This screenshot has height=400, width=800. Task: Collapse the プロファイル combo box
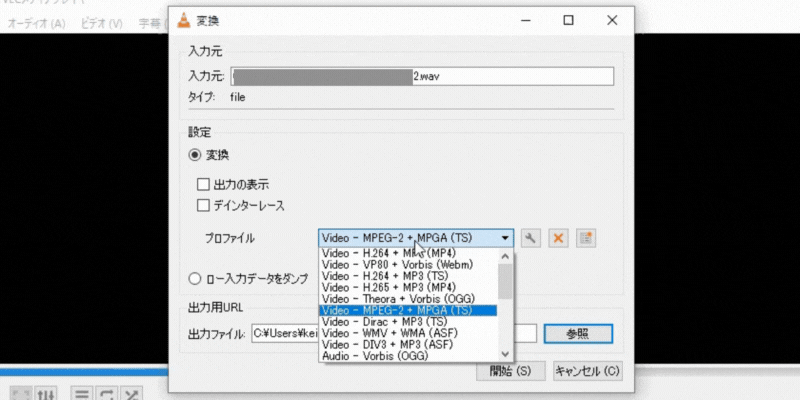point(416,238)
